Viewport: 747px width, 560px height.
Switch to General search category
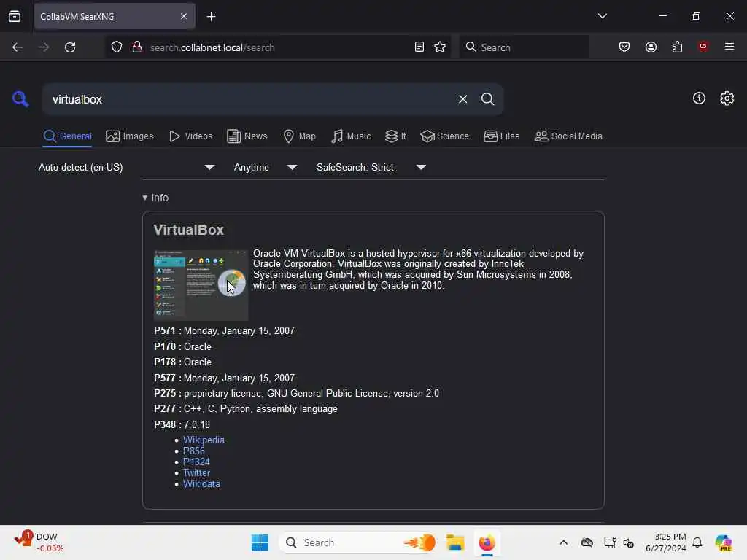coord(67,136)
